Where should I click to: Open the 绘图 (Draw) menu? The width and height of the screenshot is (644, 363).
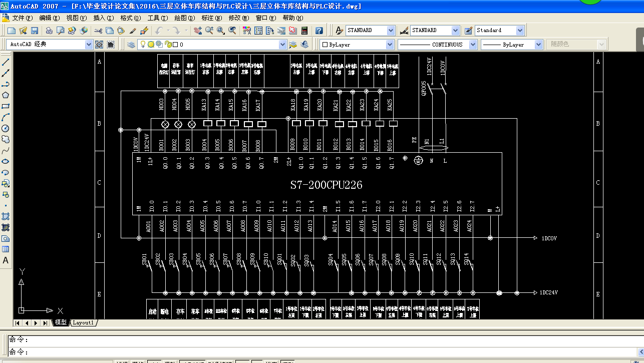tap(185, 18)
